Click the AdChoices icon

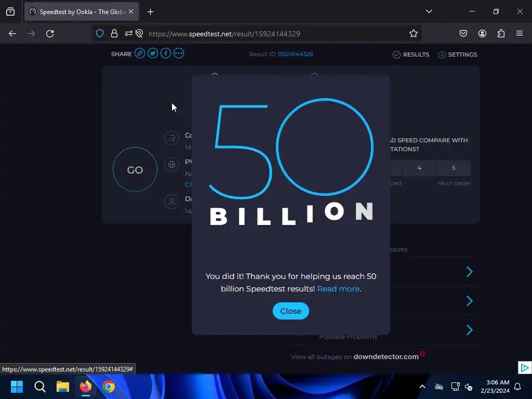pyautogui.click(x=525, y=367)
